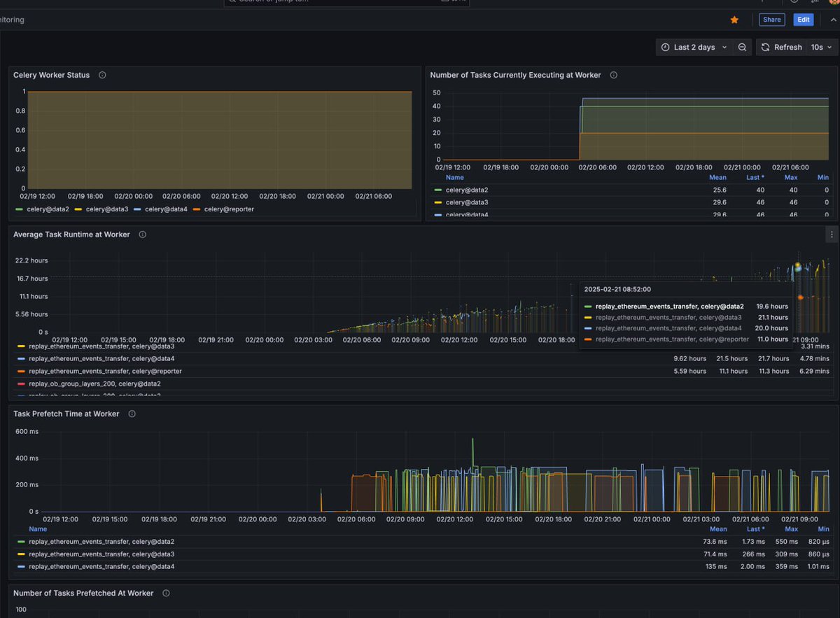Screen dimensions: 840x618
Task: Toggle celery@data4 series in Prefetch Time legend
Action: (x=101, y=567)
